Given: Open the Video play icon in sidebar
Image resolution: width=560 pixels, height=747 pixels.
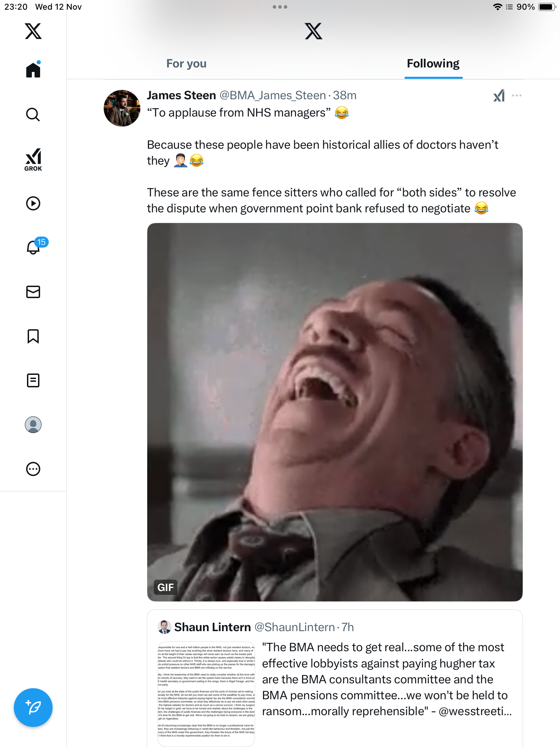Looking at the screenshot, I should click(33, 203).
